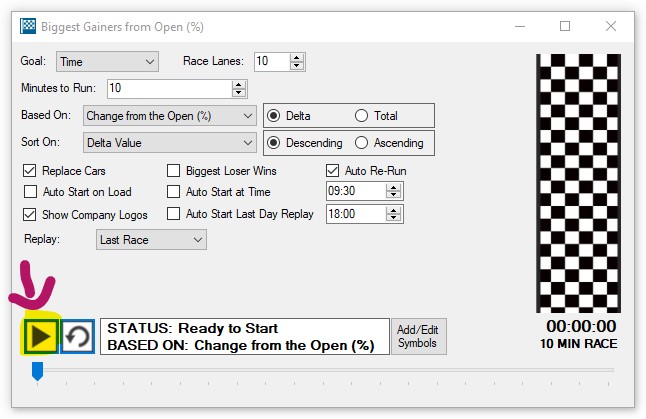Disable the Auto Re-Run checkbox

pyautogui.click(x=334, y=171)
